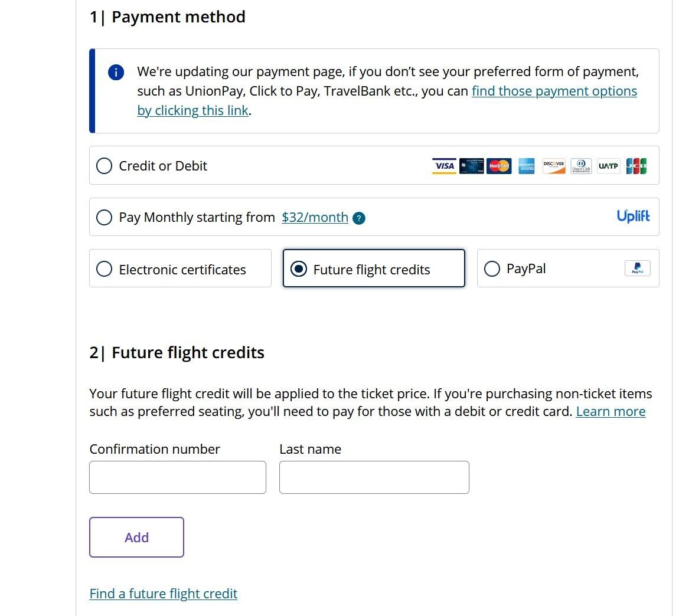Select Electronic certificates payment option
Image resolution: width=679 pixels, height=616 pixels.
click(104, 269)
